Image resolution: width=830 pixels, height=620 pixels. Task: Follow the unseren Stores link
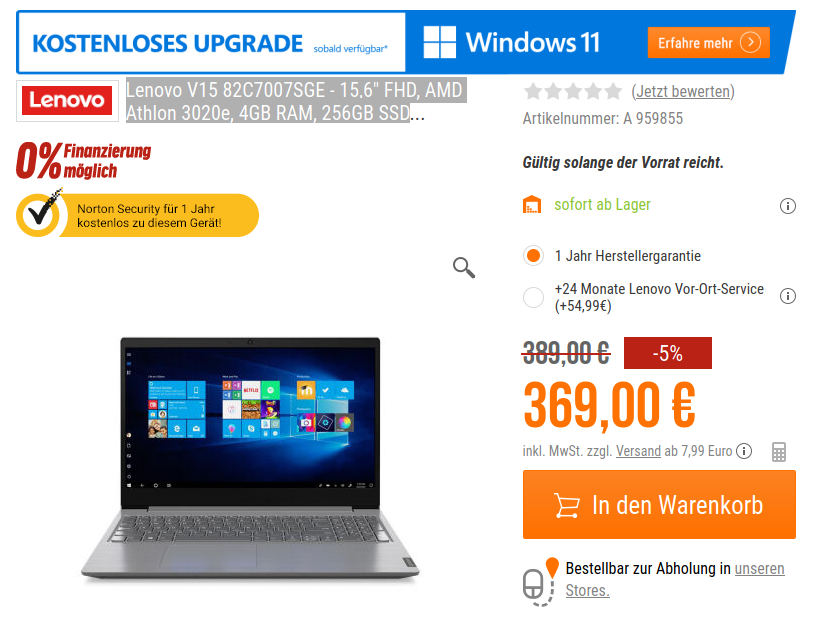pyautogui.click(x=675, y=579)
